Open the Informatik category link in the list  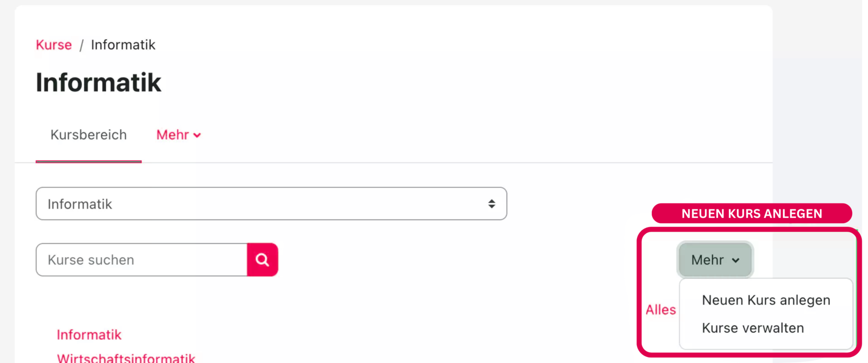[x=89, y=335]
